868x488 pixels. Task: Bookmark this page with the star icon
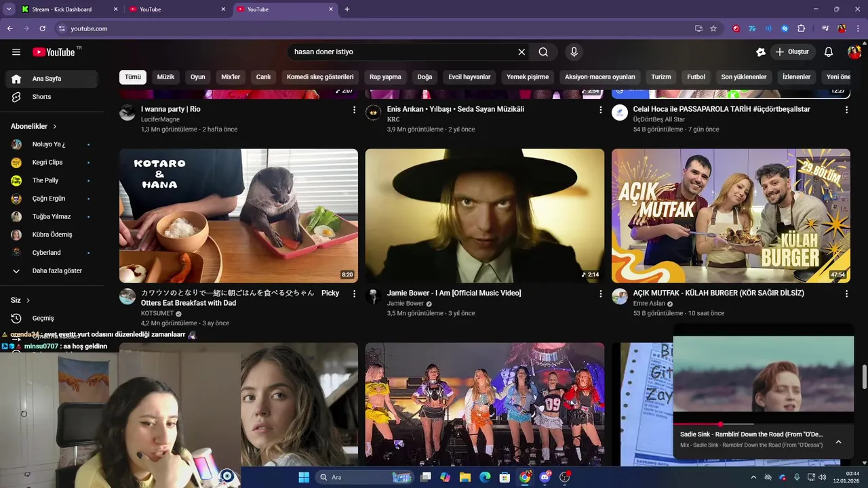[713, 28]
